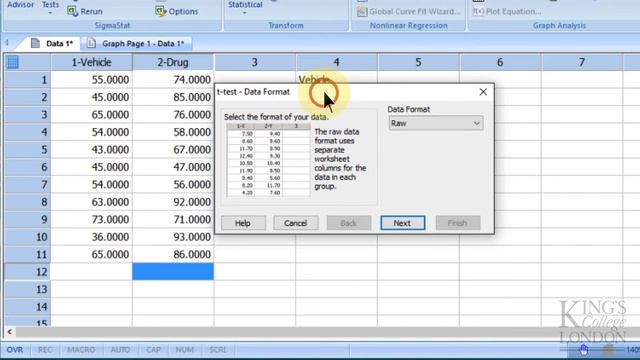Click REC indicator in status bar
This screenshot has height=360, width=640.
[x=45, y=350]
